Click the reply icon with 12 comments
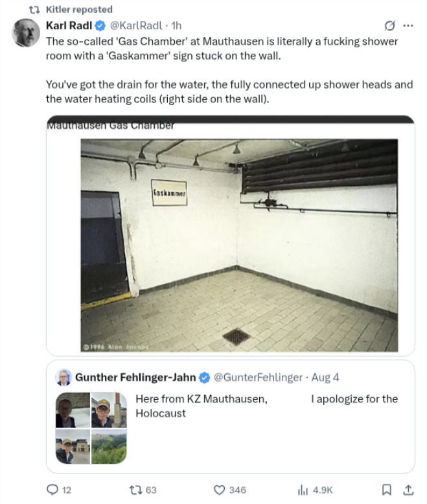The height and width of the screenshot is (504, 427). click(x=53, y=490)
